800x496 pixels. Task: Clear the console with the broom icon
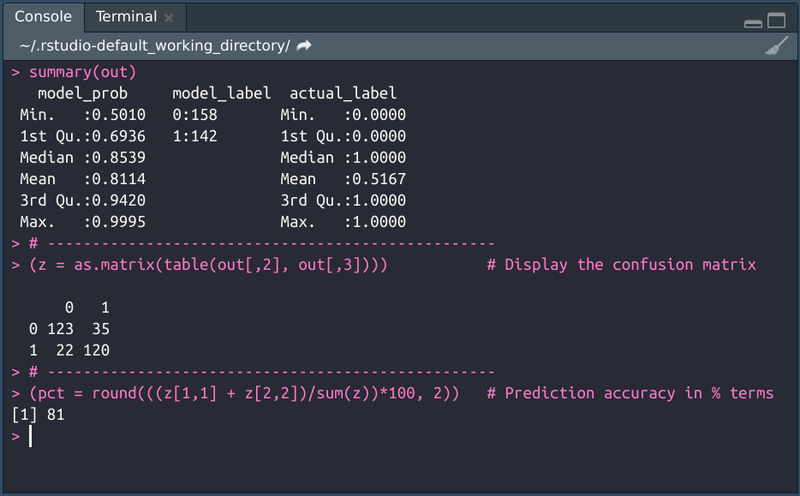pyautogui.click(x=776, y=46)
